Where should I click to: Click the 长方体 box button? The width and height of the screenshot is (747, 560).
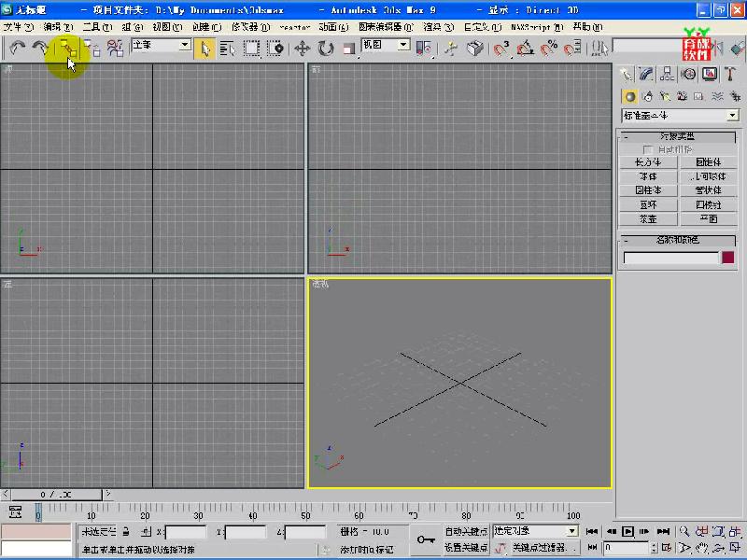pyautogui.click(x=648, y=162)
